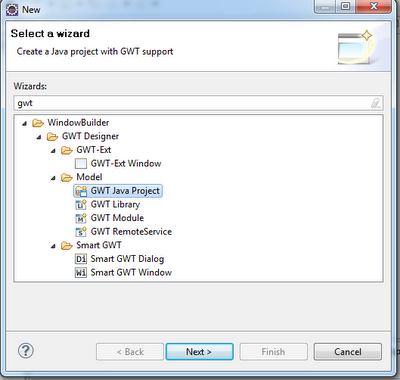Click the GWT Library wizard icon
The height and width of the screenshot is (380, 400).
click(x=81, y=205)
